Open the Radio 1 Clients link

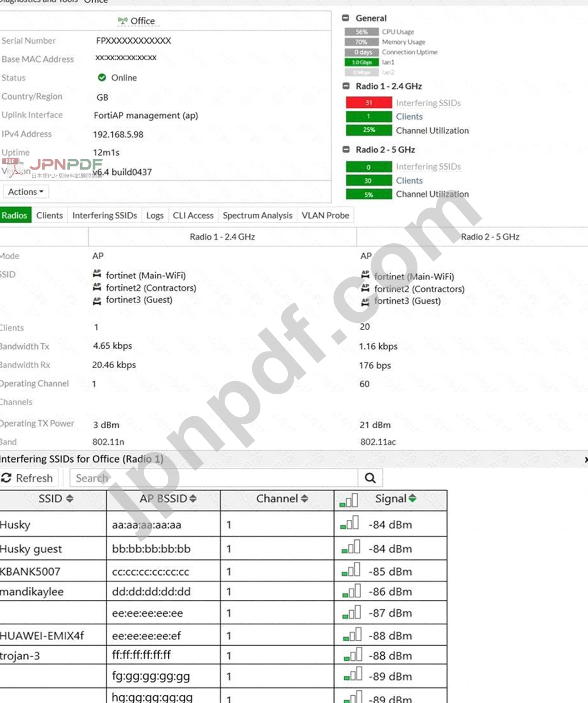pyautogui.click(x=409, y=117)
